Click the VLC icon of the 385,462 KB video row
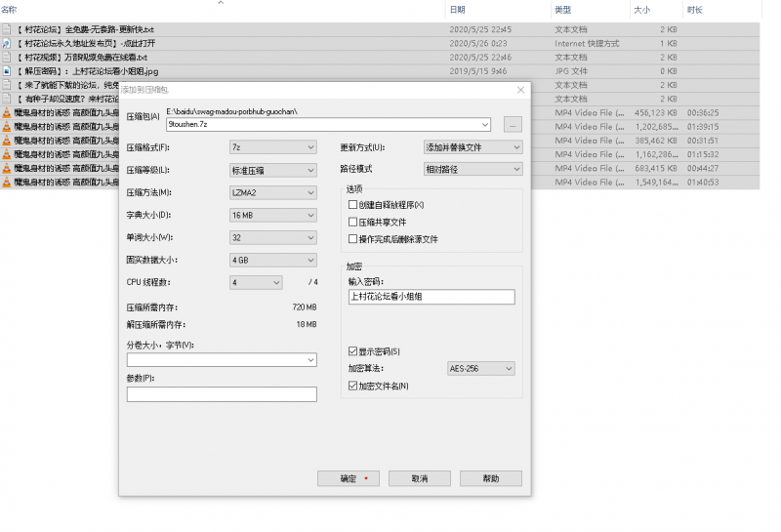The height and width of the screenshot is (532, 781). pyautogui.click(x=6, y=141)
